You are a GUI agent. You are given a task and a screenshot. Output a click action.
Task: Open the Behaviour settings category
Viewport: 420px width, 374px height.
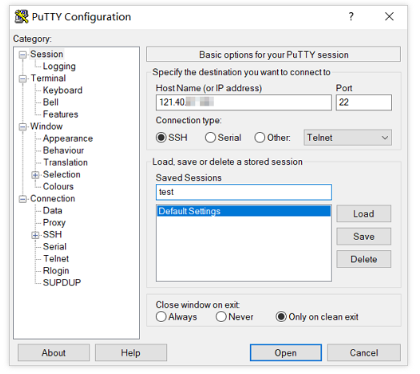63,150
